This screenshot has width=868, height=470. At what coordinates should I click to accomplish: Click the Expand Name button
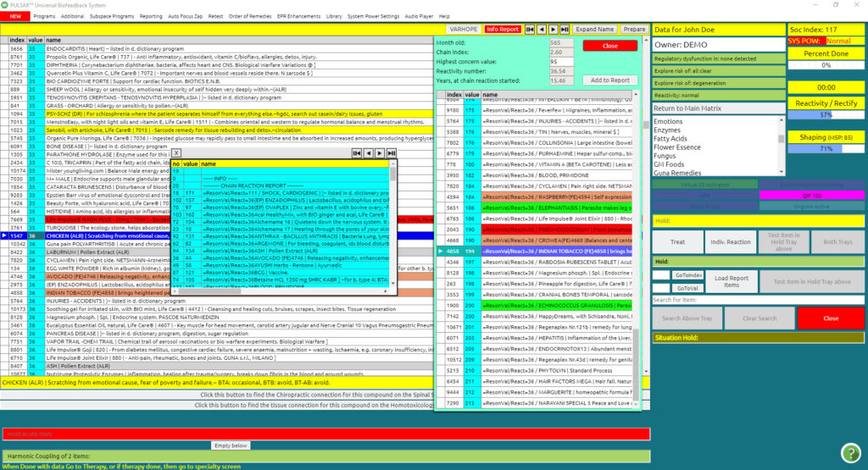click(x=594, y=29)
